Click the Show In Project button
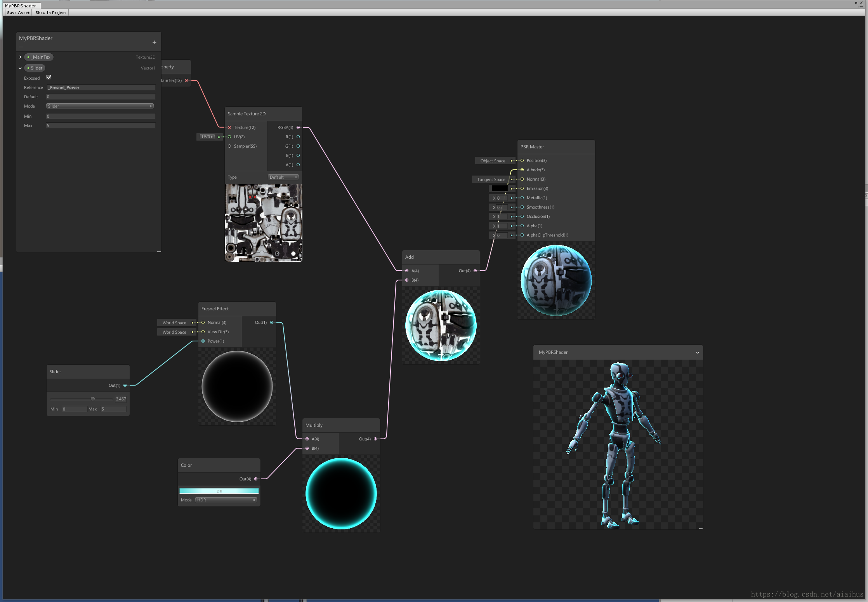The image size is (868, 602). pos(51,12)
